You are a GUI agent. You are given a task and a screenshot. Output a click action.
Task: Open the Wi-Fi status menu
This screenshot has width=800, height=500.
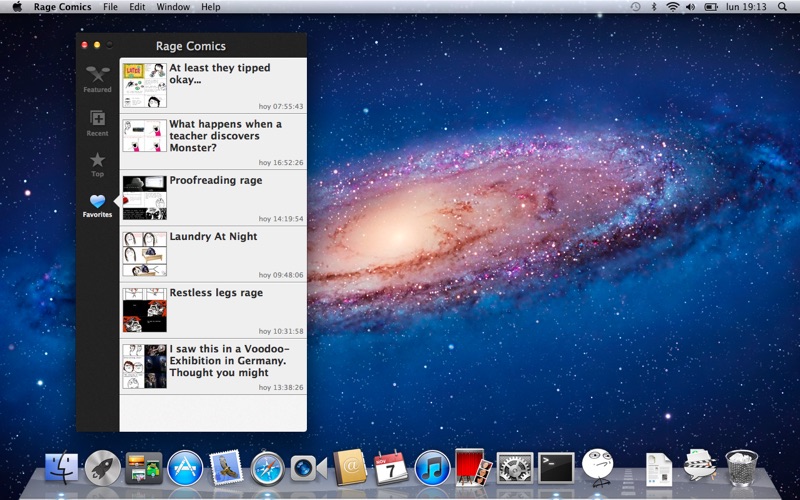click(x=672, y=7)
